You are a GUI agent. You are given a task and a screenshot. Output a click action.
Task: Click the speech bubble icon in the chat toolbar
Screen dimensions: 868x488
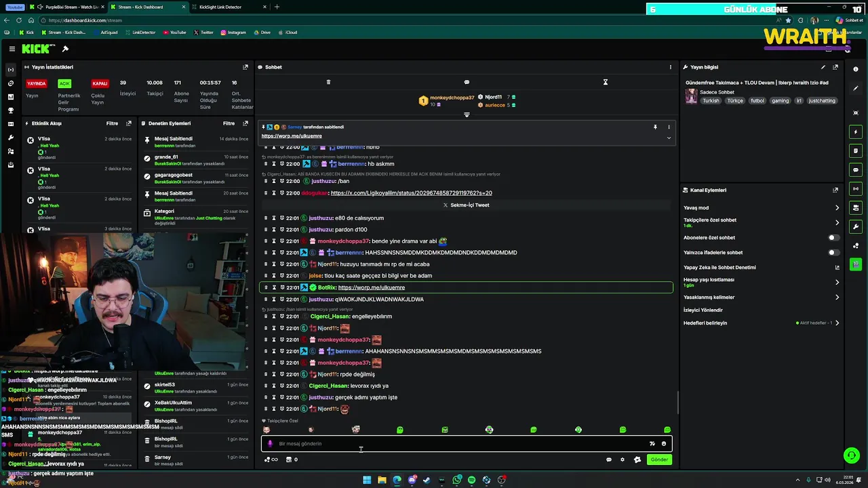click(467, 82)
